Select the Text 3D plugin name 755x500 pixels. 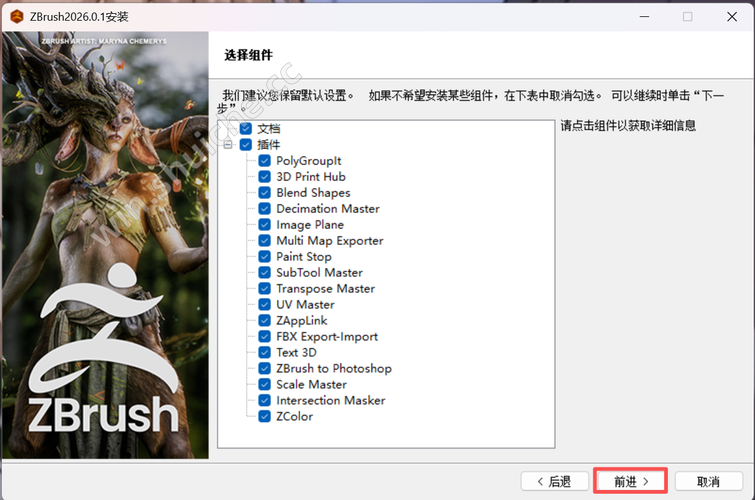(297, 353)
